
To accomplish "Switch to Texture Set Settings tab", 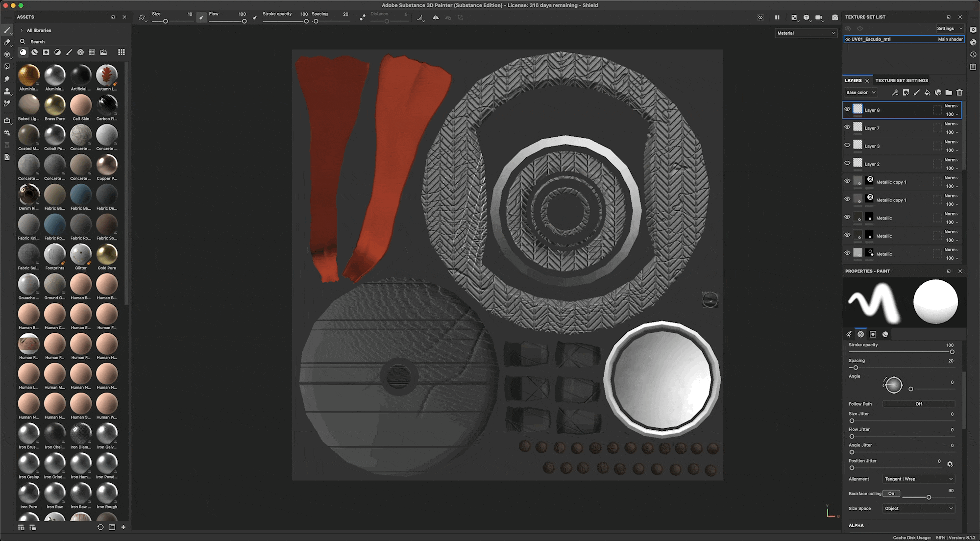I will [901, 80].
